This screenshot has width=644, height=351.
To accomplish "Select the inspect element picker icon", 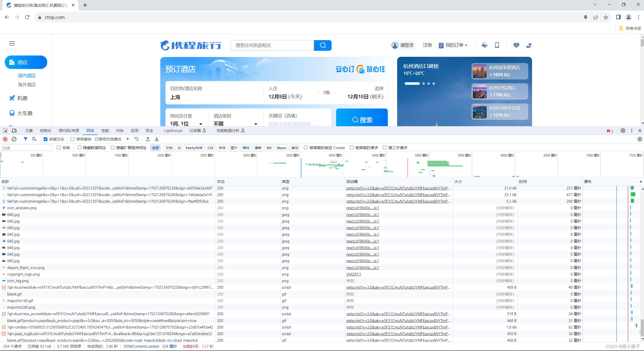I will 5,130.
